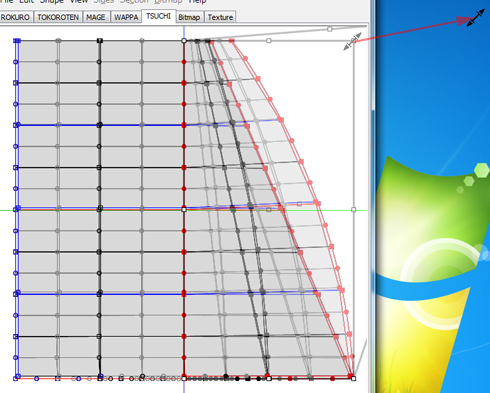Open the Help menu
490x393 pixels.
(x=198, y=2)
